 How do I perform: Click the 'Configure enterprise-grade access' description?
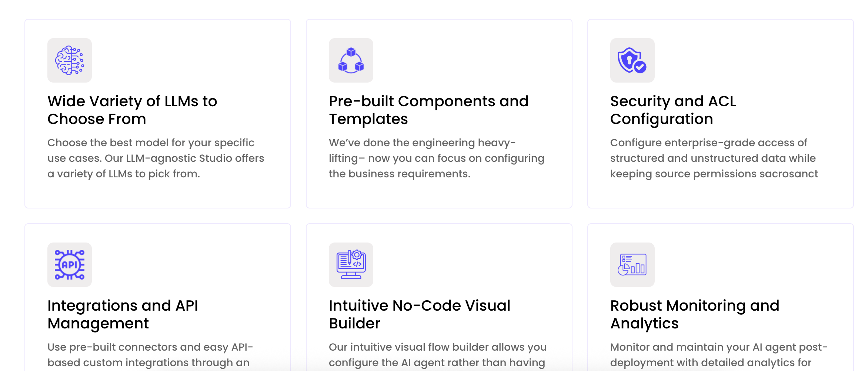pyautogui.click(x=714, y=158)
